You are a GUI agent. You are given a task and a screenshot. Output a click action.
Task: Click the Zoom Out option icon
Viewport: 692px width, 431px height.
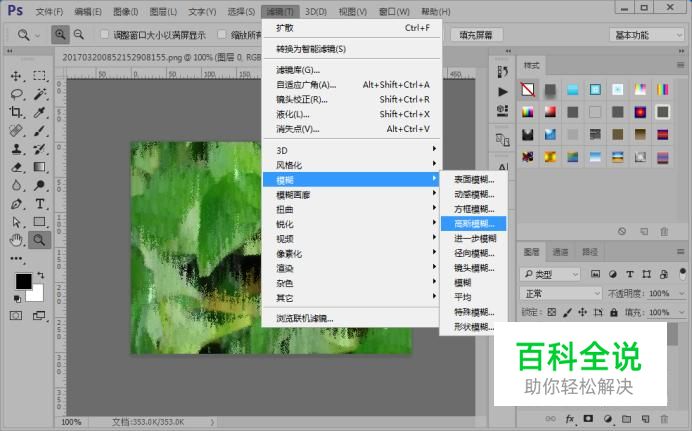coord(79,34)
